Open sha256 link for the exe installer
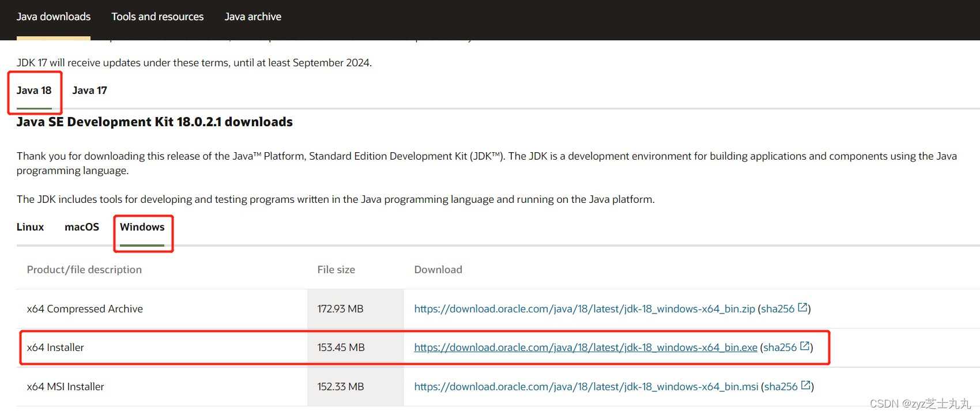The image size is (980, 415). click(x=780, y=348)
